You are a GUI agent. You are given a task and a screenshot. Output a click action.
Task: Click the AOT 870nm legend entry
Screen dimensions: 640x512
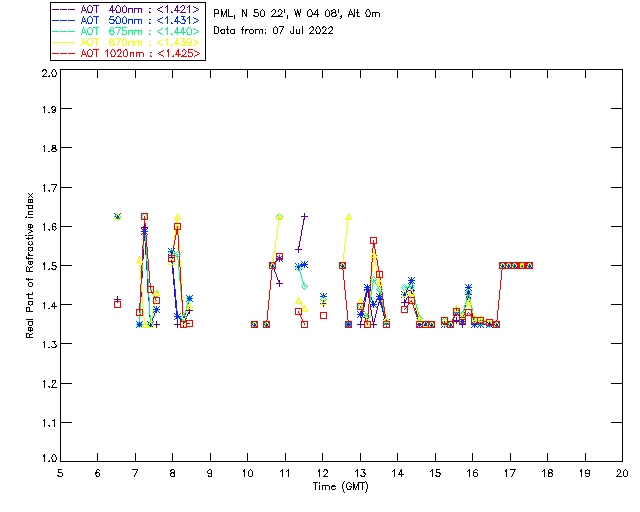click(x=127, y=42)
